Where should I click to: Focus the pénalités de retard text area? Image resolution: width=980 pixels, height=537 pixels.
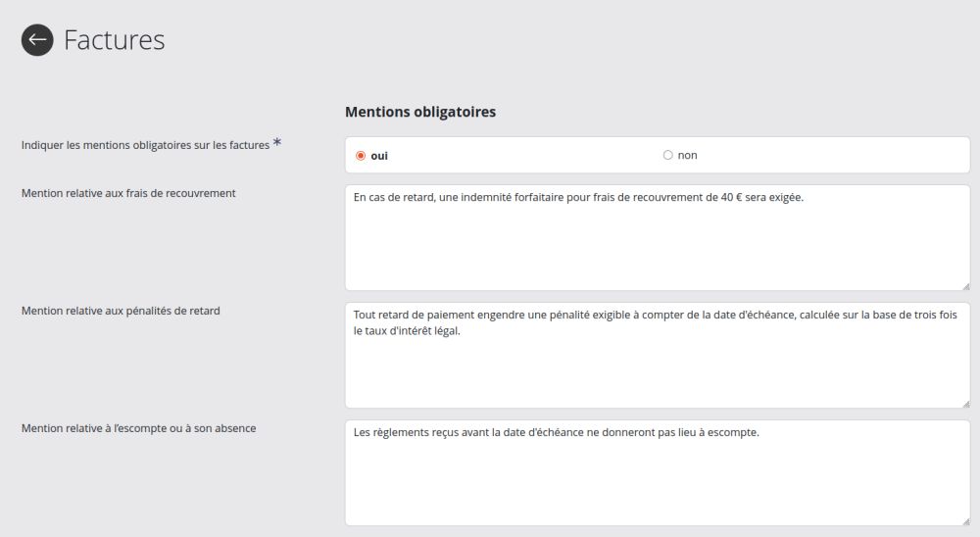pyautogui.click(x=657, y=367)
